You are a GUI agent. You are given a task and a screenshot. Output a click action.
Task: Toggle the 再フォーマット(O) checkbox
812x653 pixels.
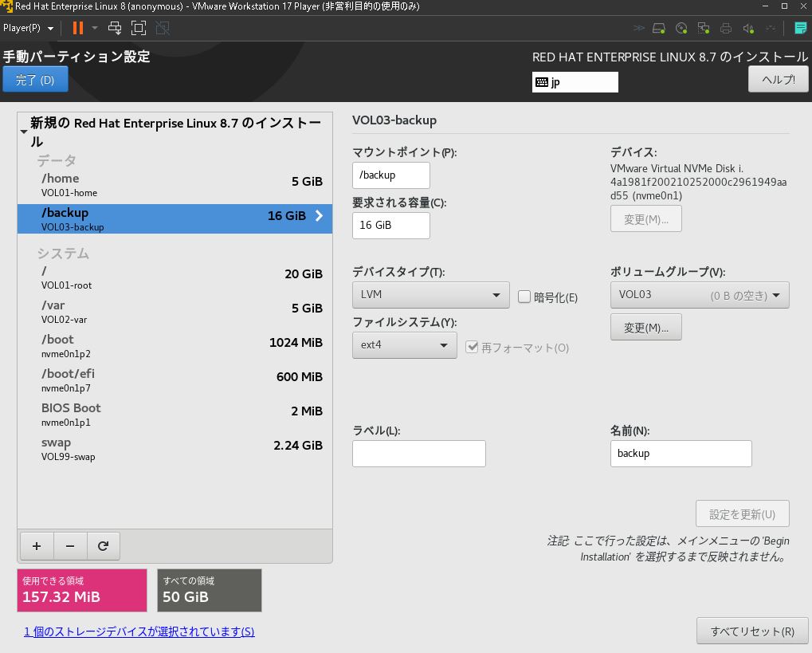click(471, 347)
